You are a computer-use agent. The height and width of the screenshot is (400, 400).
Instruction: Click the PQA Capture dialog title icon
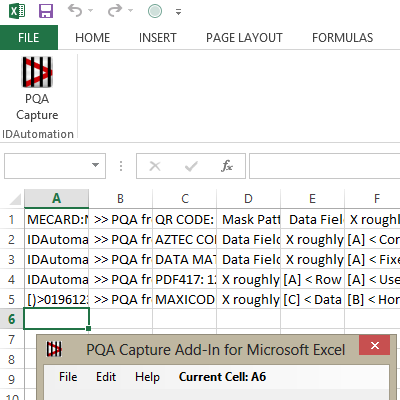(54, 349)
